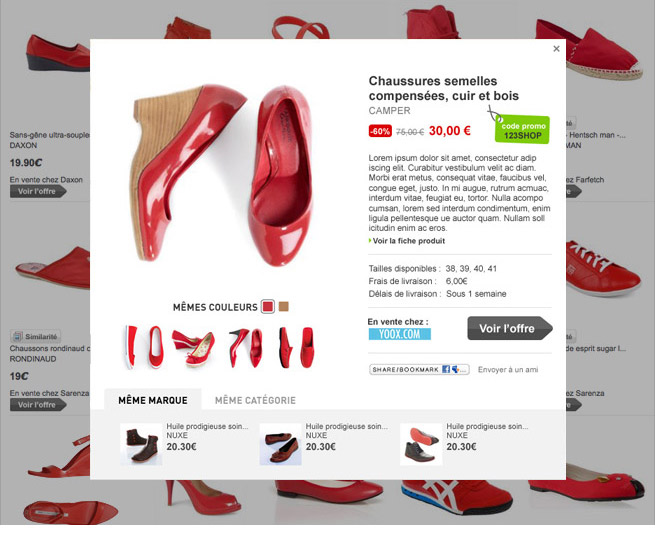Click Voir l'offre under Daxon shoe

tap(38, 191)
